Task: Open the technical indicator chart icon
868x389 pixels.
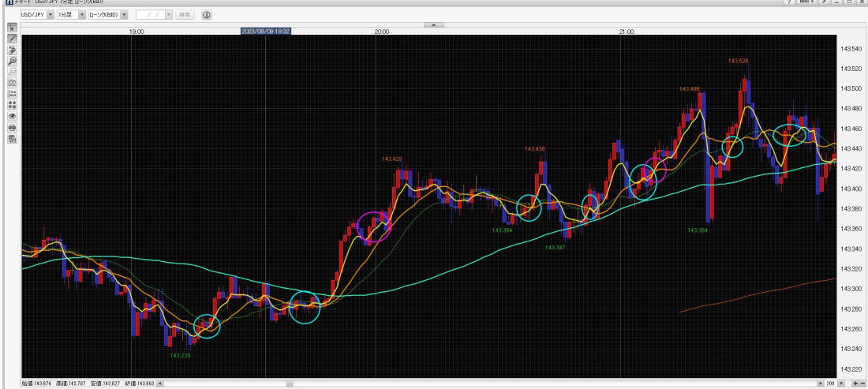Action: pos(12,83)
